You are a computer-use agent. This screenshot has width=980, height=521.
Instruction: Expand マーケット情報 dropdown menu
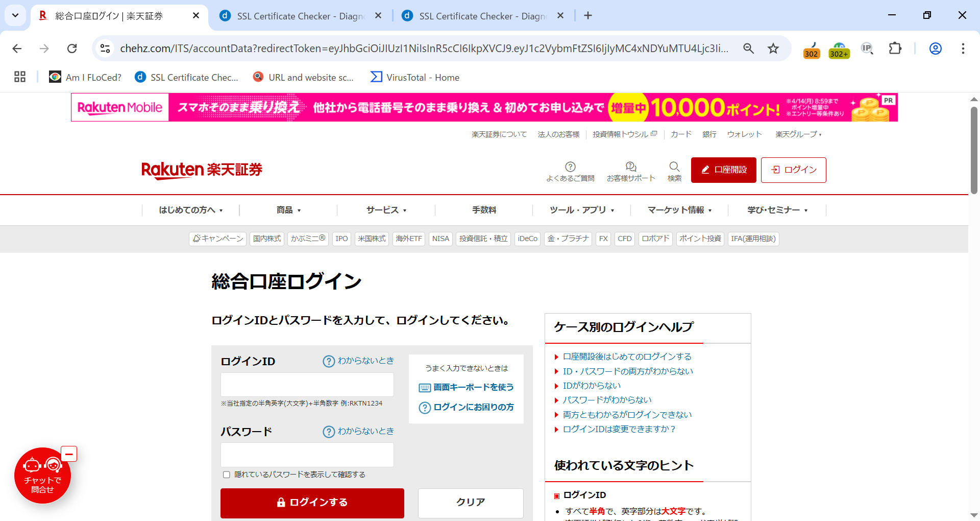(x=679, y=210)
